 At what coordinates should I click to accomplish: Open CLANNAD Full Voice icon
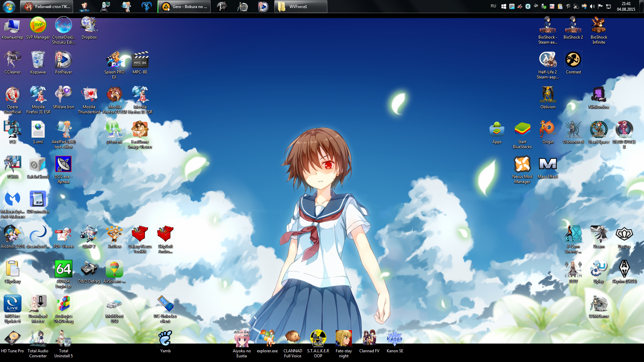click(293, 344)
